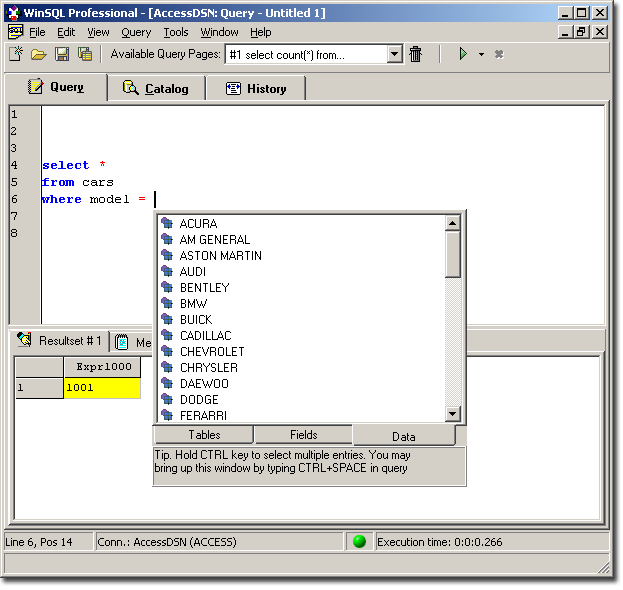Click the SQL document icon beside File

coord(15,32)
